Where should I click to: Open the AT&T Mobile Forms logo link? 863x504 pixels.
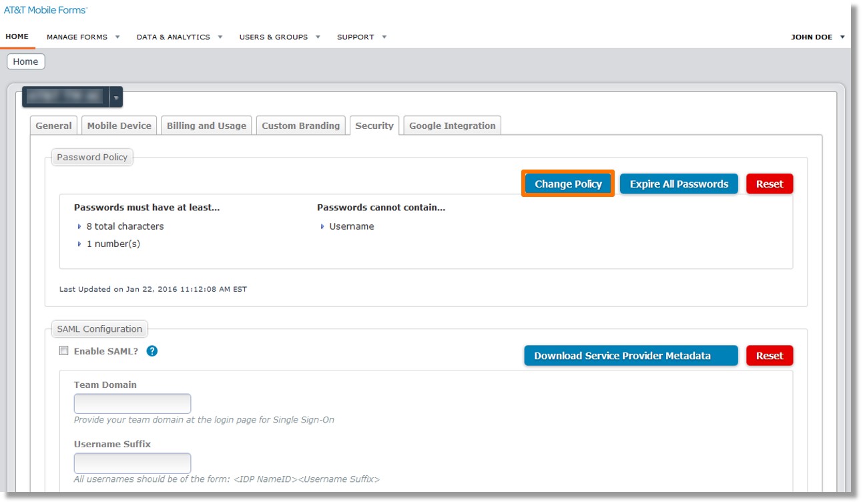coord(45,10)
